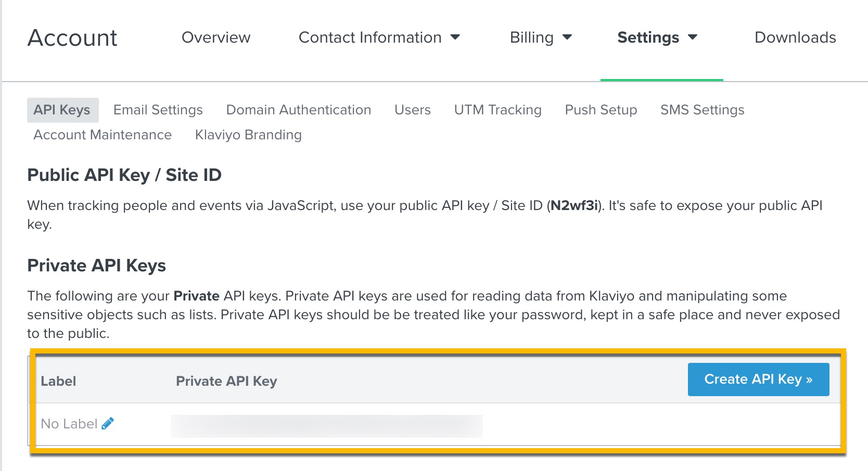Click the Account page heading
Screen dimensions: 868x471
tap(72, 38)
